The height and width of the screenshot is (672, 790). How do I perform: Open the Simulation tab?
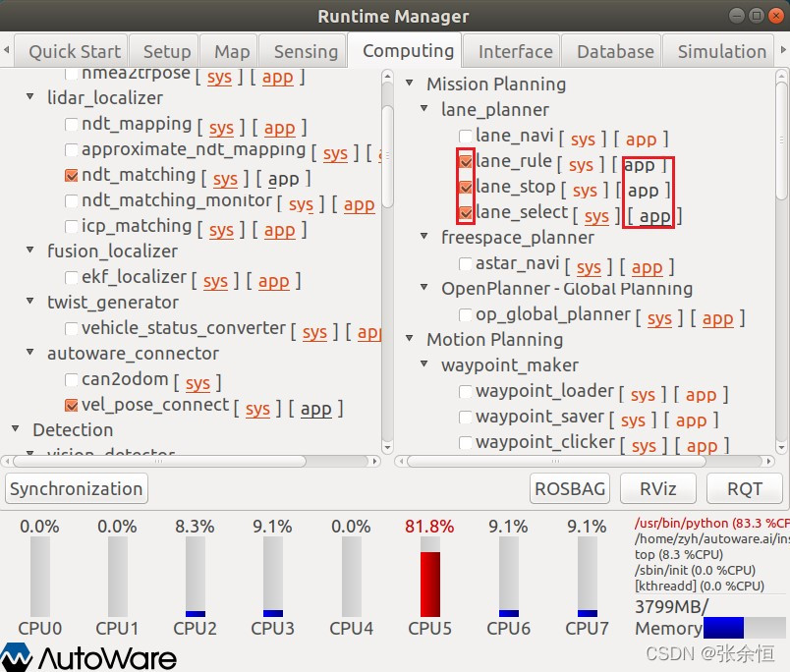point(718,51)
